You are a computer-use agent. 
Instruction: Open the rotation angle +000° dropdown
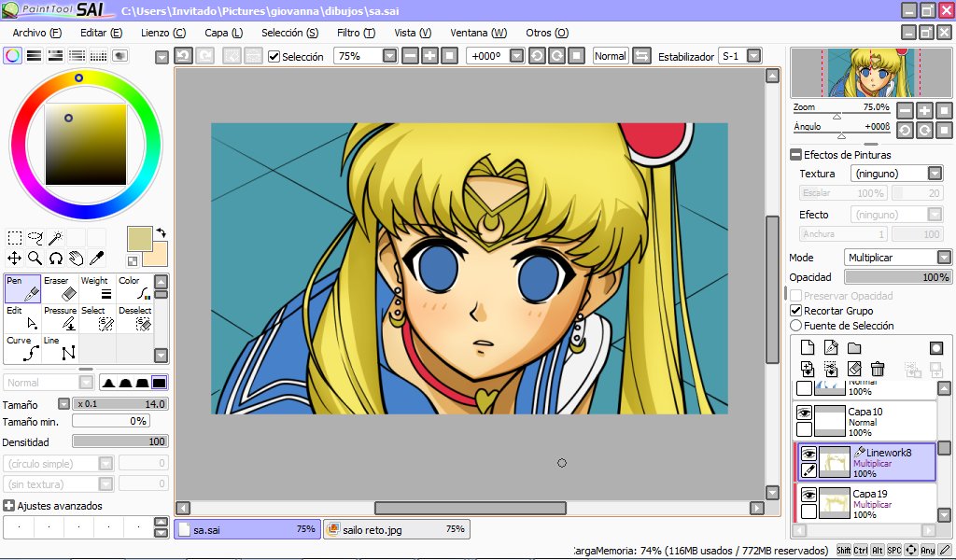coord(516,56)
